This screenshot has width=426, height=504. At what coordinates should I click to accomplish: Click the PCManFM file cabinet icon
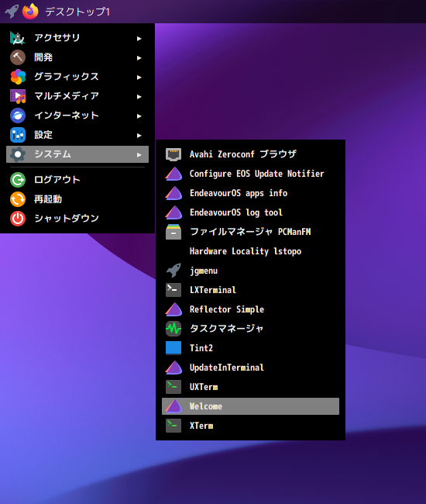pos(173,232)
